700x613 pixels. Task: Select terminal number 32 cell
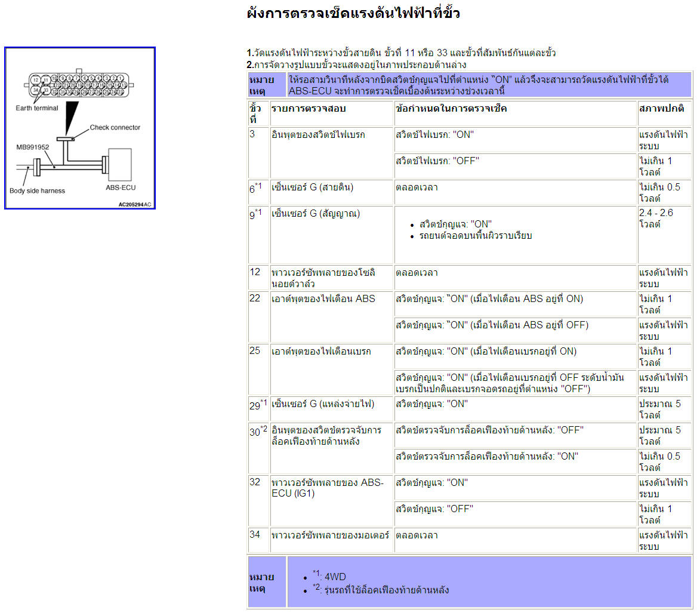[259, 501]
